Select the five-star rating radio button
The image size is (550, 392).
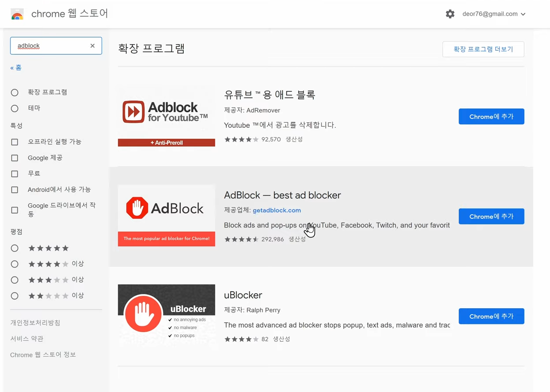15,248
